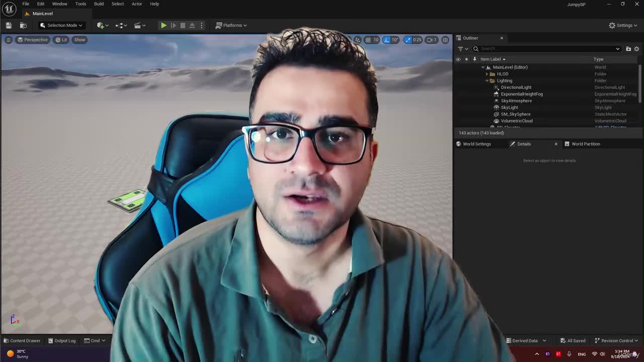Click the star favorites column header
Screen dimensions: 644x362
point(466,59)
